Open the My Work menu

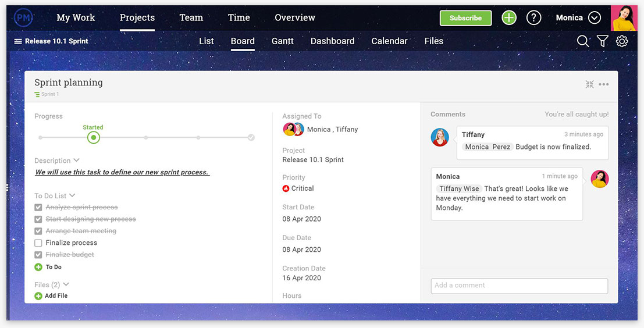76,17
